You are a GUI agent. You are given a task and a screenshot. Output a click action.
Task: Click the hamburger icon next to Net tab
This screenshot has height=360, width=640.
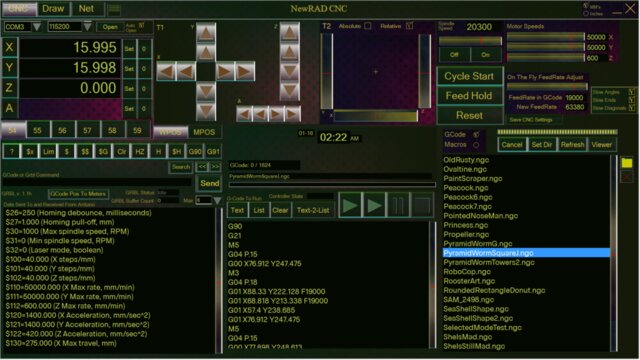pyautogui.click(x=114, y=9)
